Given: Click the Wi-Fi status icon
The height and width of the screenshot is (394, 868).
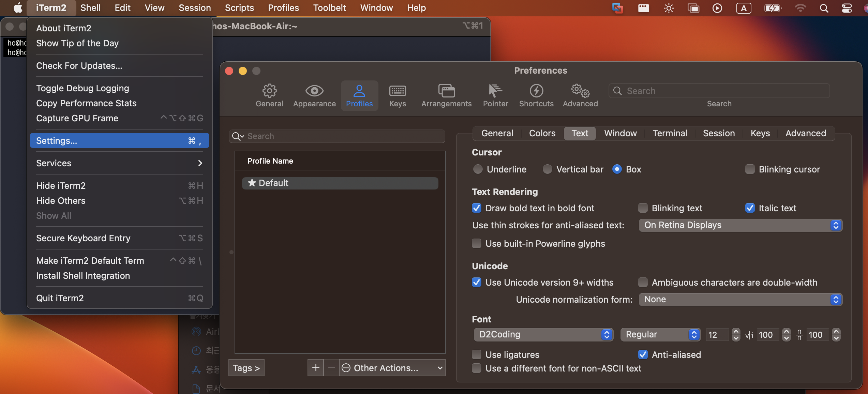Looking at the screenshot, I should pos(800,8).
